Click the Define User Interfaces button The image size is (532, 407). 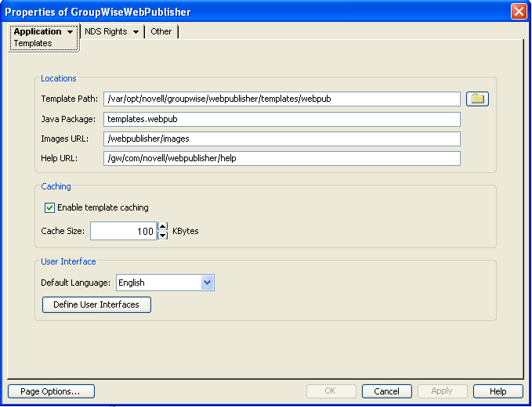(96, 304)
